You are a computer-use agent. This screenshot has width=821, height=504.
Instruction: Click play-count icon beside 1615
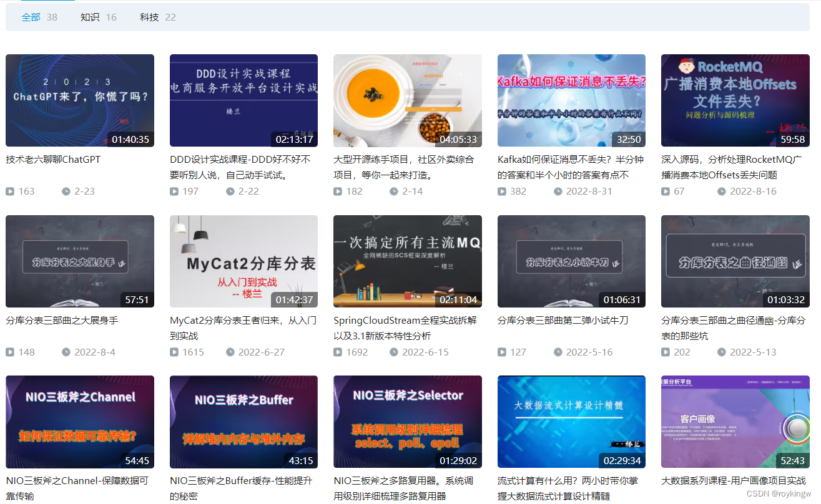coord(174,352)
